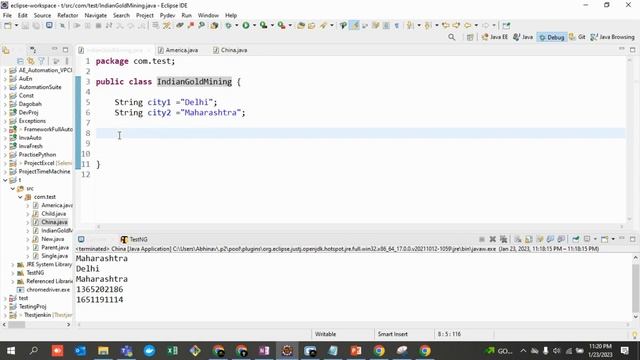The image size is (640, 360).
Task: Open the Open Console dropdown
Action: pos(613,239)
